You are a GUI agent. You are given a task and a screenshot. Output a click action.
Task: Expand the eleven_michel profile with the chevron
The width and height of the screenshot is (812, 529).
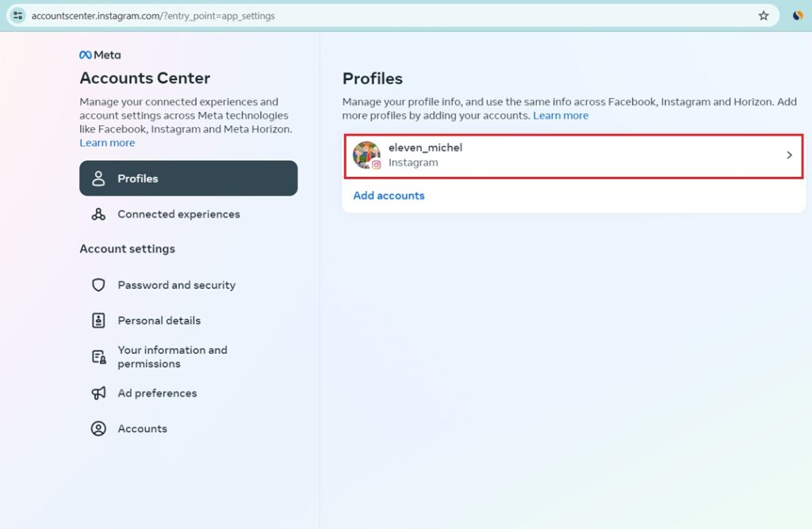click(x=789, y=155)
